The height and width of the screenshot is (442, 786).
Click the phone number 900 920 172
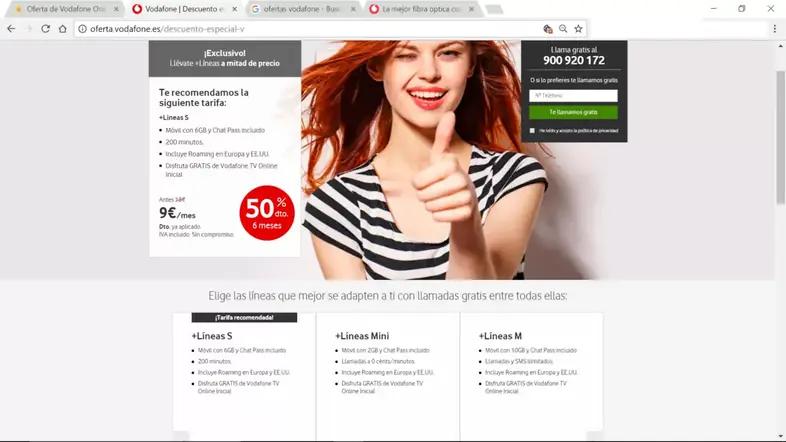pyautogui.click(x=574, y=61)
